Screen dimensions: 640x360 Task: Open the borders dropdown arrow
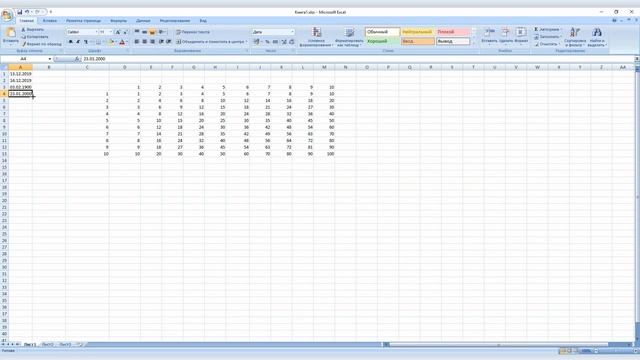[103, 42]
